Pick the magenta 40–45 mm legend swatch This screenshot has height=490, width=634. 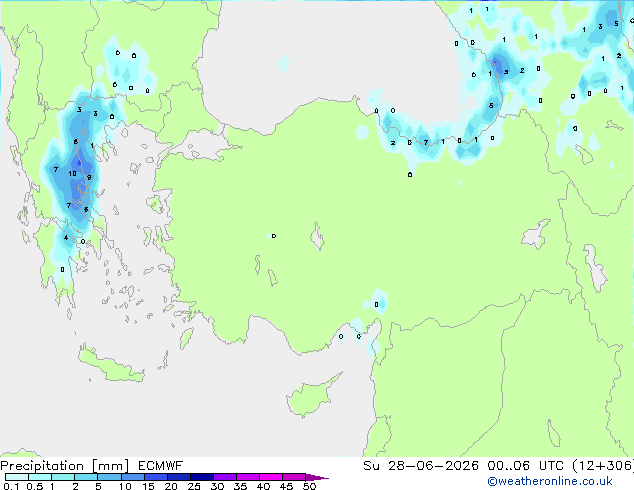(x=271, y=477)
